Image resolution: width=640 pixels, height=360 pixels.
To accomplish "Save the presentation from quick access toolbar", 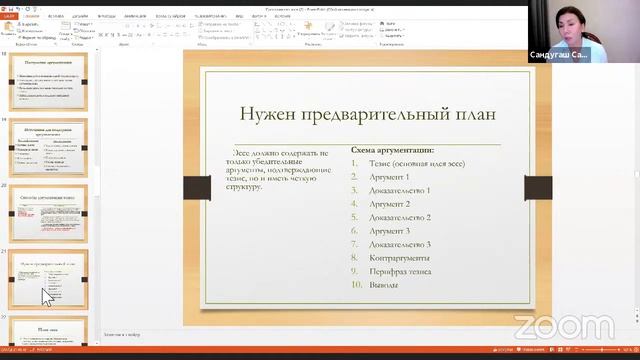I will pos(11,9).
